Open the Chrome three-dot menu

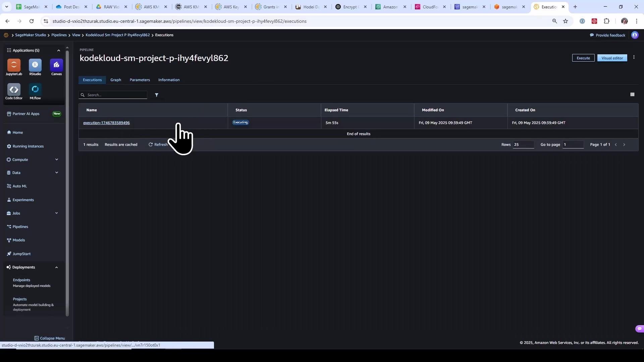tap(637, 21)
